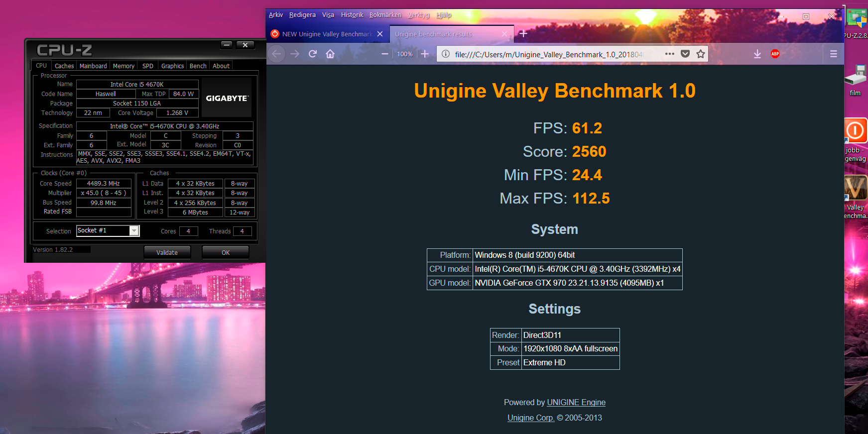The width and height of the screenshot is (868, 434).
Task: Click the Validate button in CPU-Z
Action: (x=167, y=252)
